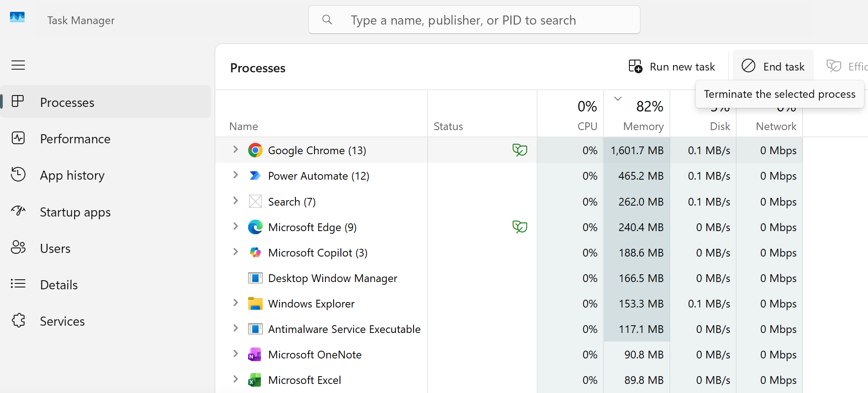Expand the Google Chrome process group
The image size is (868, 393).
[235, 149]
